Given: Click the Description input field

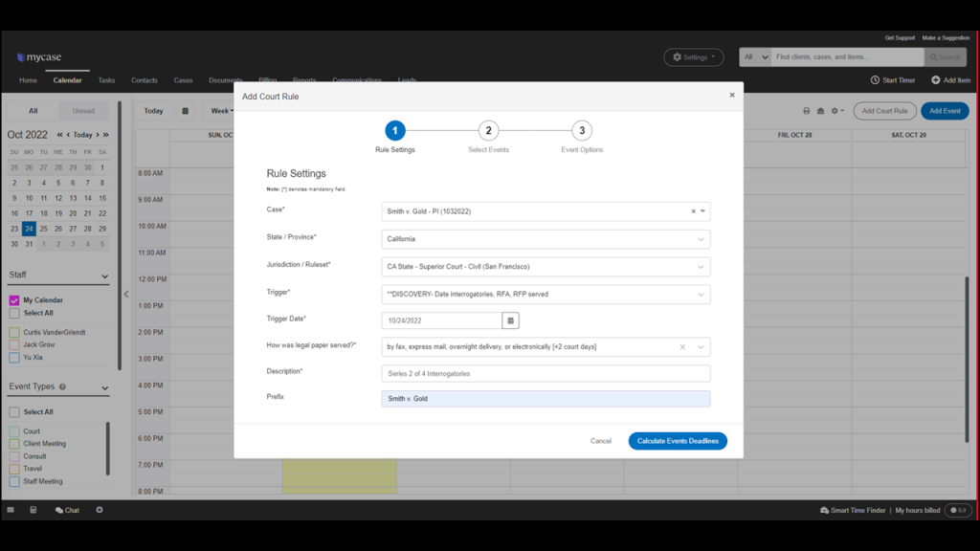Looking at the screenshot, I should pyautogui.click(x=546, y=374).
